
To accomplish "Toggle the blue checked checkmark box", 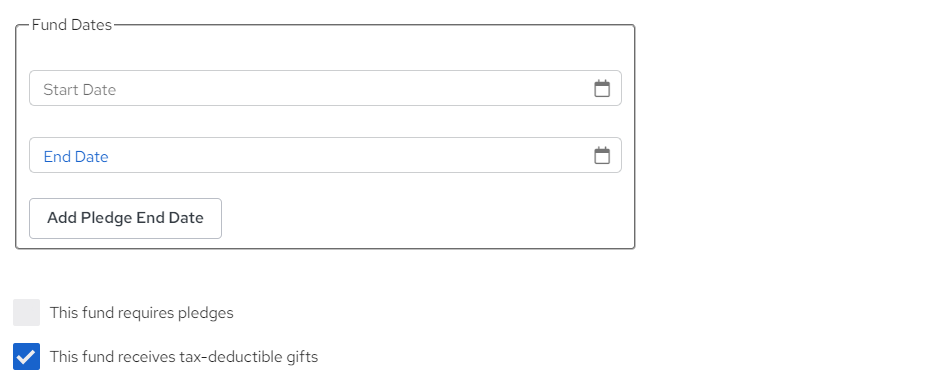I will coord(26,357).
